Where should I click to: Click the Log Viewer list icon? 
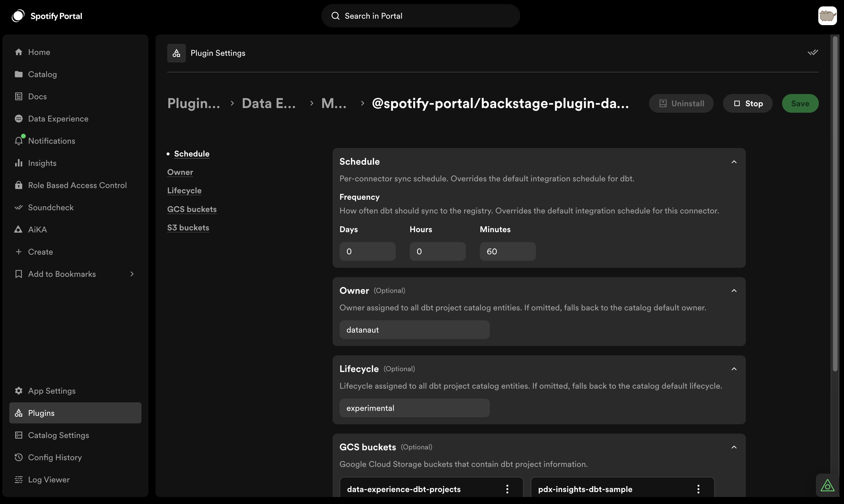click(x=19, y=479)
